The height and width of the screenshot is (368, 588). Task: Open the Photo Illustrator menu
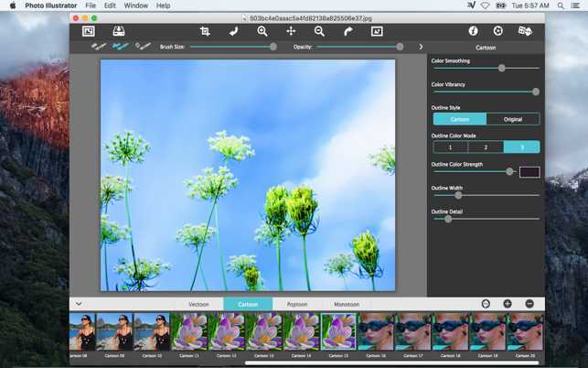pyautogui.click(x=51, y=5)
